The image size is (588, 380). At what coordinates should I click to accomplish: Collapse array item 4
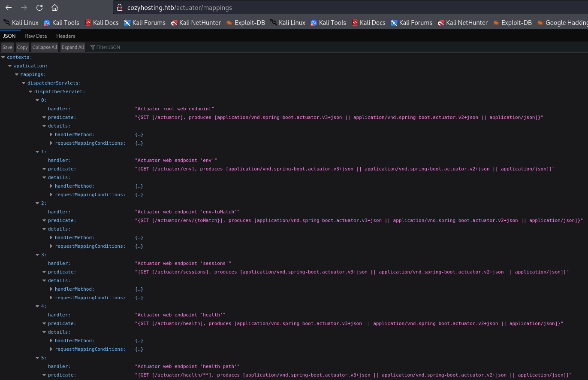38,306
